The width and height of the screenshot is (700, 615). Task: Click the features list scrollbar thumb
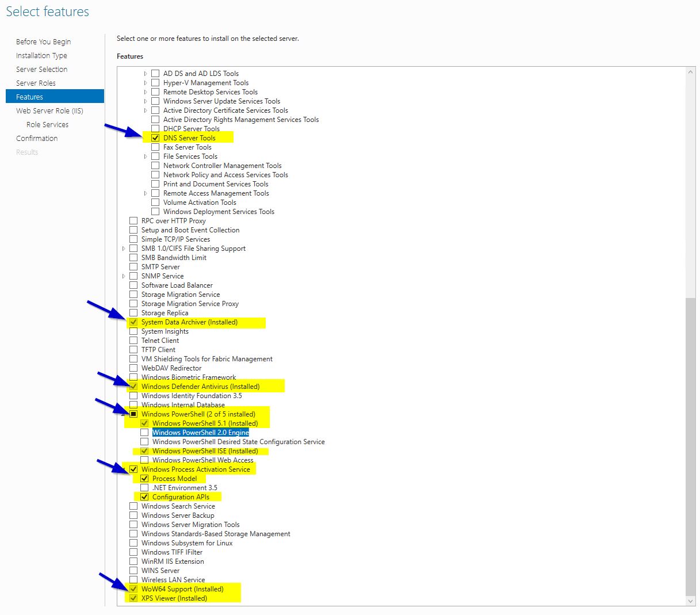(x=691, y=447)
